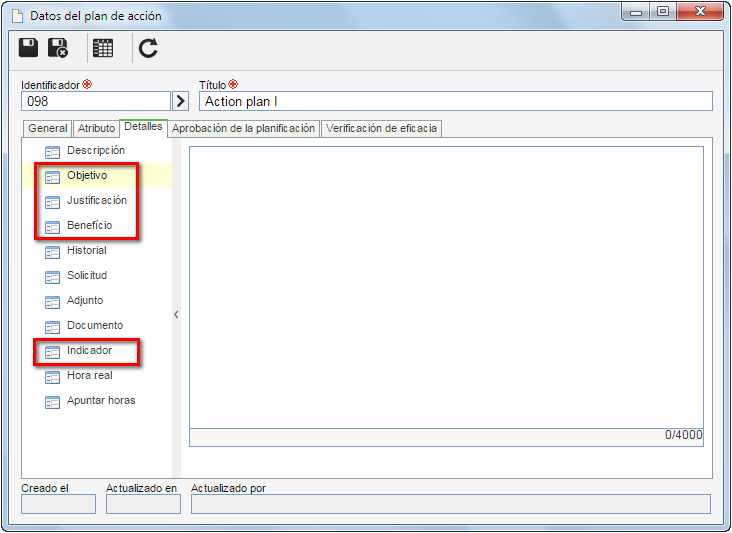The width and height of the screenshot is (732, 533).
Task: Click the 0/4000 character counter
Action: point(683,435)
